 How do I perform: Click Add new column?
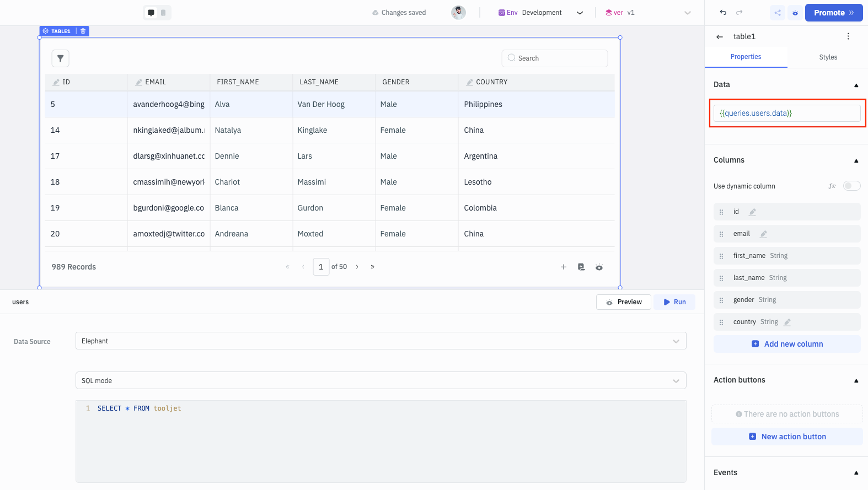click(787, 344)
